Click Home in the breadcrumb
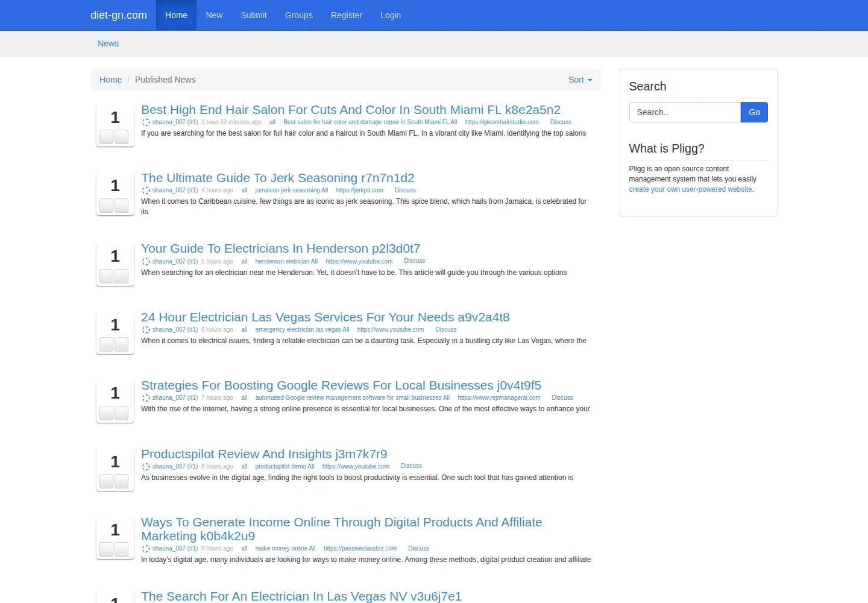868x603 pixels. [x=110, y=80]
